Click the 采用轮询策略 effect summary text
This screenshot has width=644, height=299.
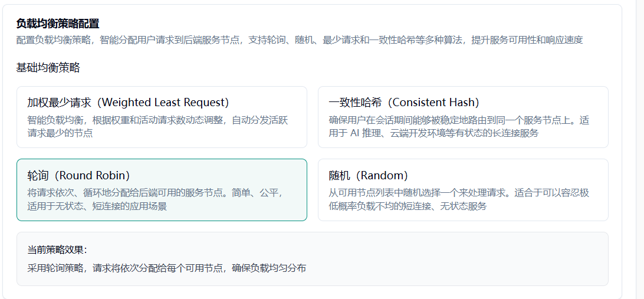[167, 268]
